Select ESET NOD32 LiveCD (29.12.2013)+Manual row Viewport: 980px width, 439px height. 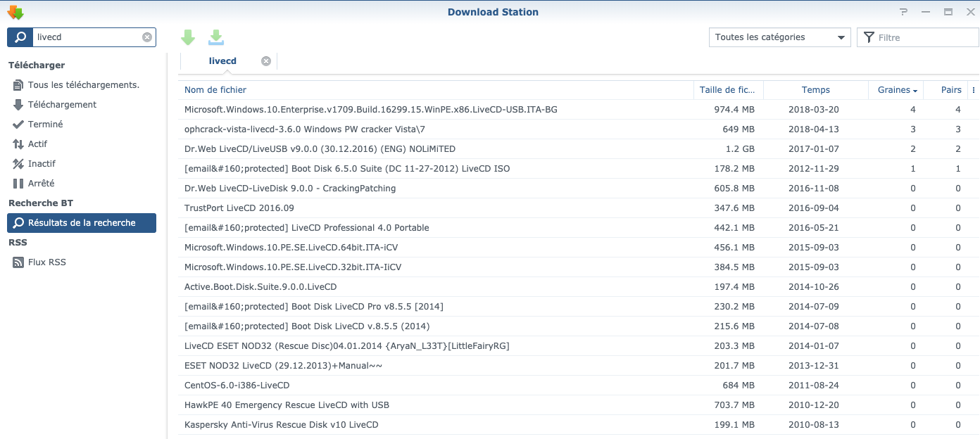(x=579, y=366)
